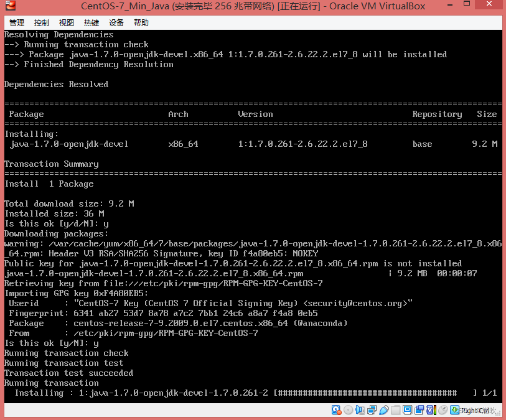Click the '1/1' install counter

click(x=490, y=393)
